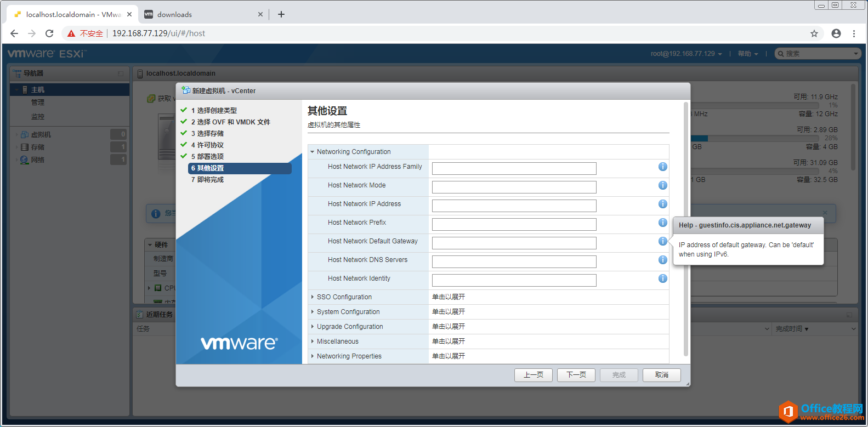The height and width of the screenshot is (427, 868).
Task: Select step 7 即将完成
Action: pos(207,180)
